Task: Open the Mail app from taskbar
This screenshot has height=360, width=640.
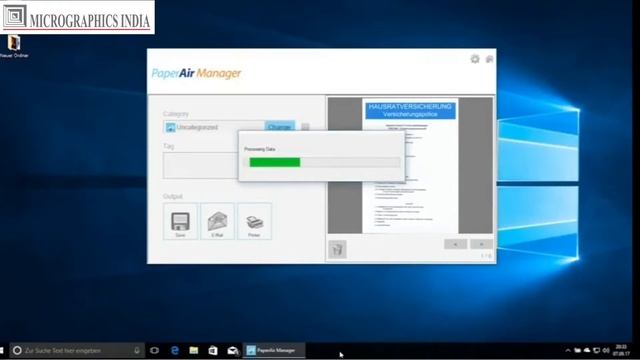Action: tap(233, 350)
